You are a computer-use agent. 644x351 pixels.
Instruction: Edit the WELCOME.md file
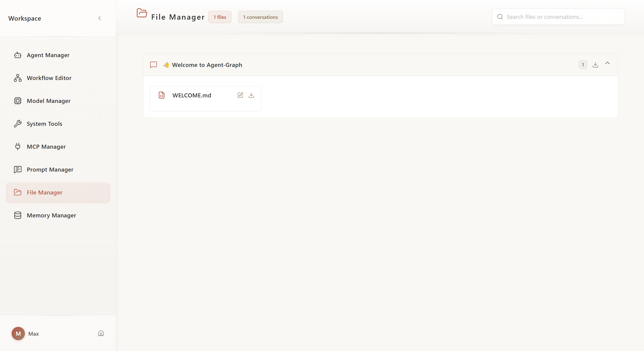pos(240,95)
